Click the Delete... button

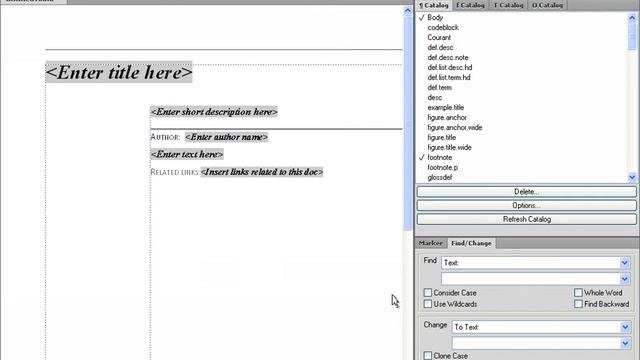pos(527,191)
